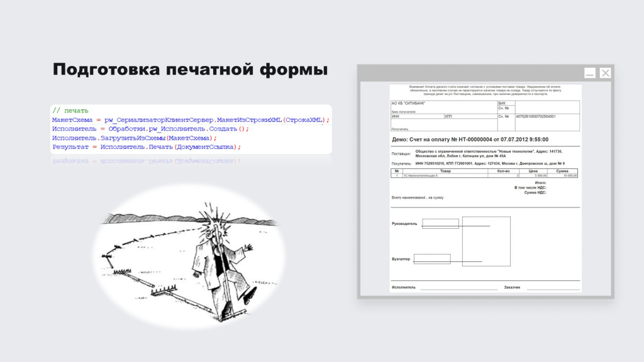
Task: Minimize the print form preview window
Action: click(590, 73)
